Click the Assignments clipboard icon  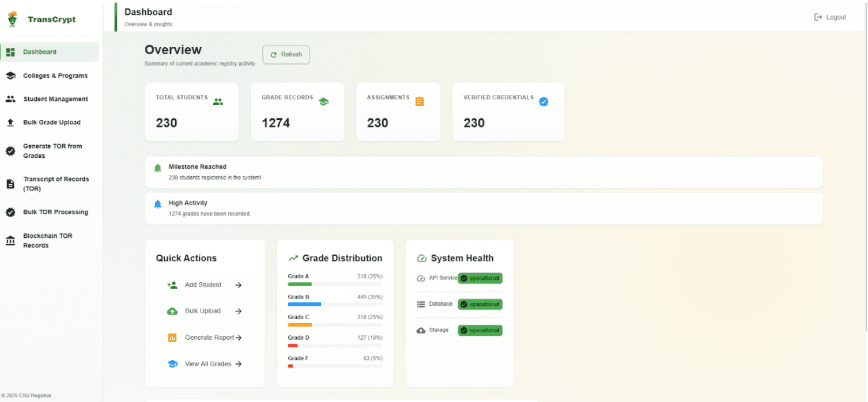pos(420,102)
